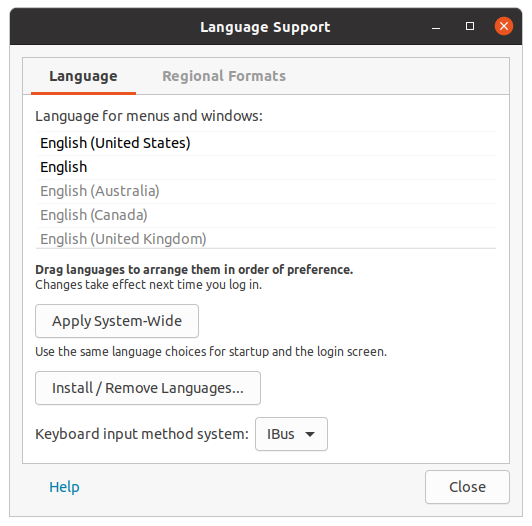Open Install / Remove Languages dialog

(x=148, y=388)
